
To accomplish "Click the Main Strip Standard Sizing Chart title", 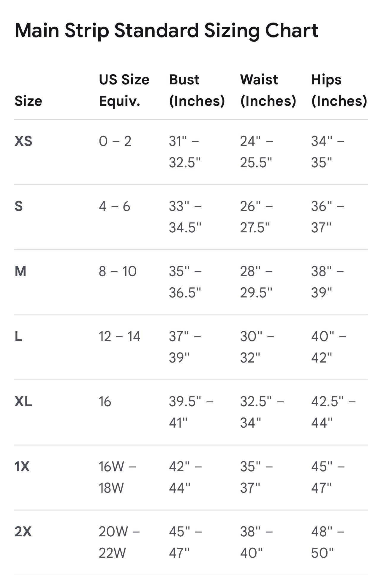I will pos(166,31).
